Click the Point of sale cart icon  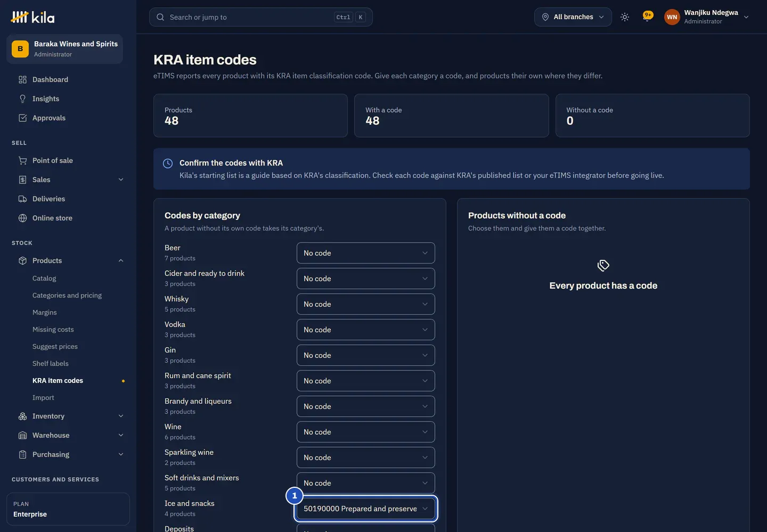tap(22, 160)
